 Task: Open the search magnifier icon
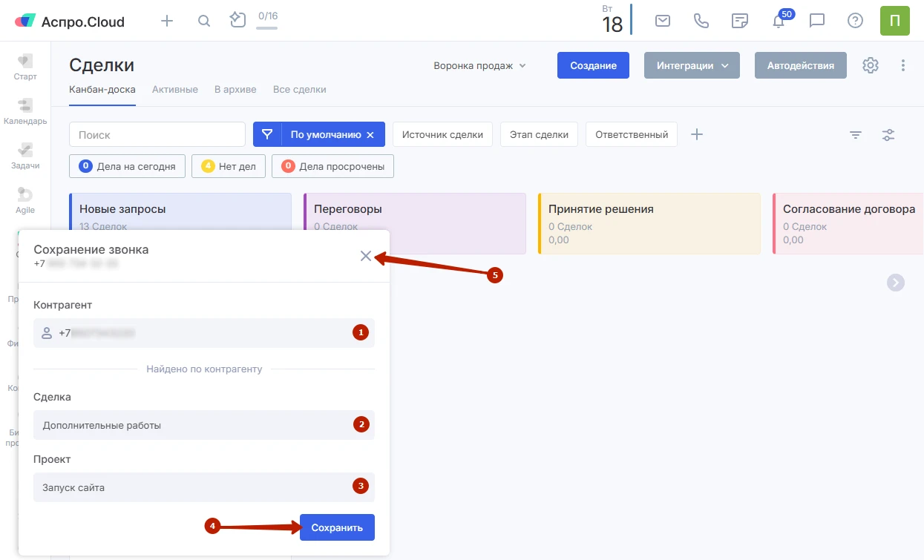pos(204,21)
